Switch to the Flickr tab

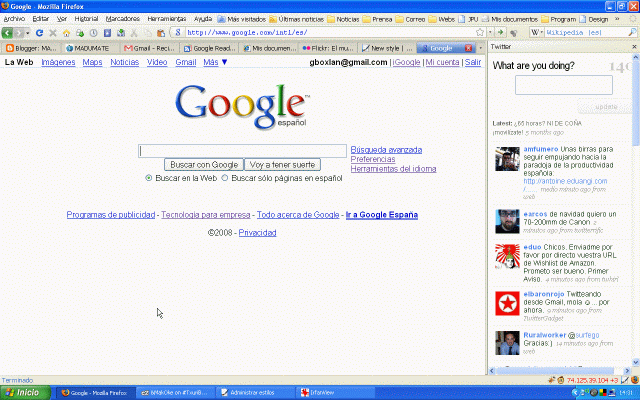click(x=328, y=48)
